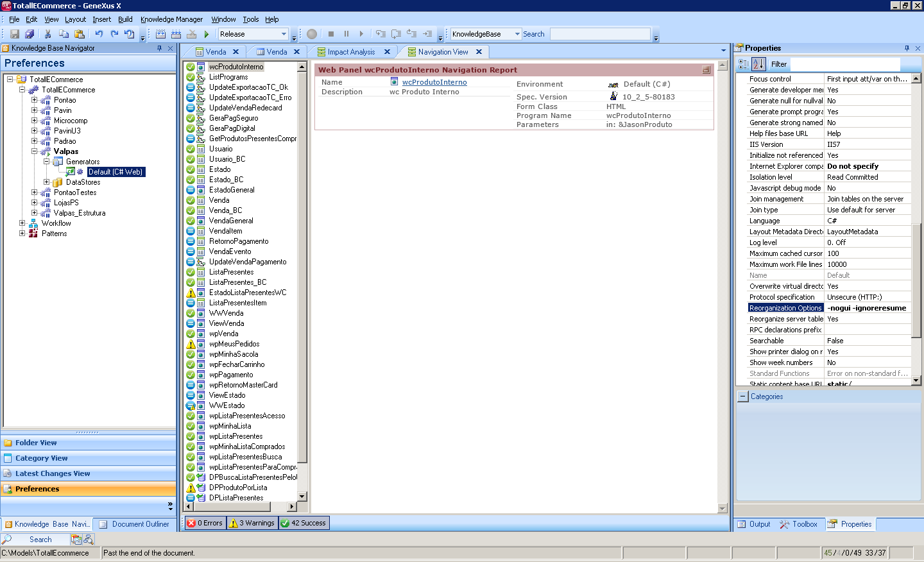Click the Search input field in toolbar

(600, 34)
